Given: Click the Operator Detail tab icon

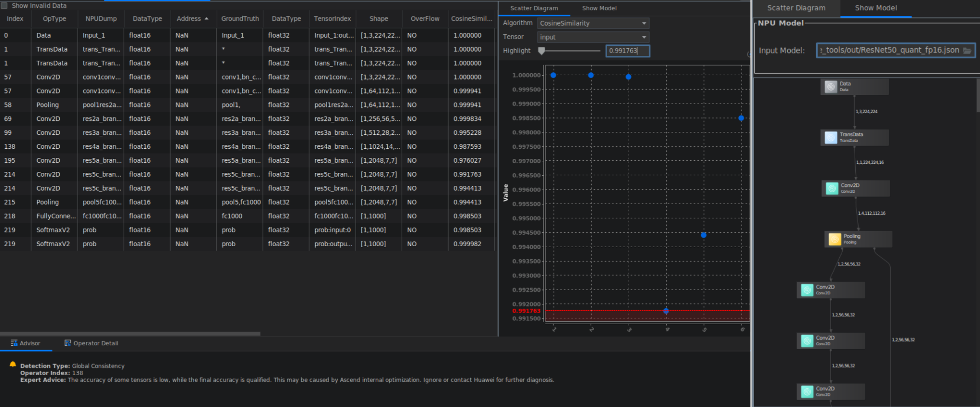Looking at the screenshot, I should point(67,343).
